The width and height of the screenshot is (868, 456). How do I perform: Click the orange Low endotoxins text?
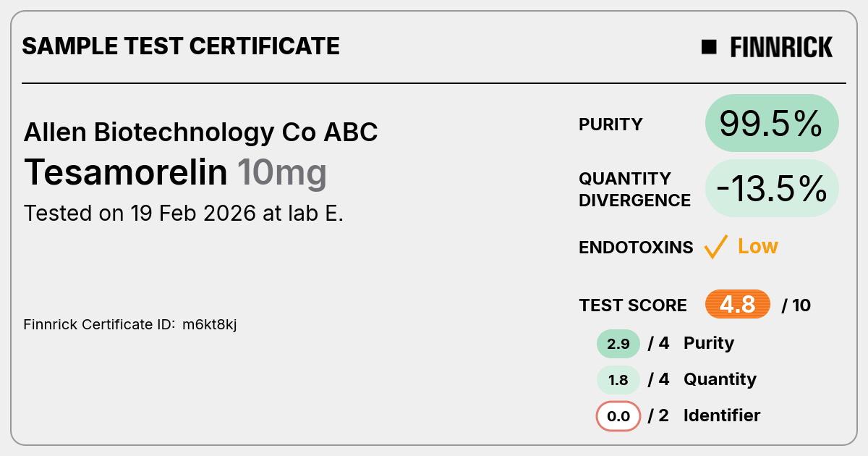[x=757, y=247]
